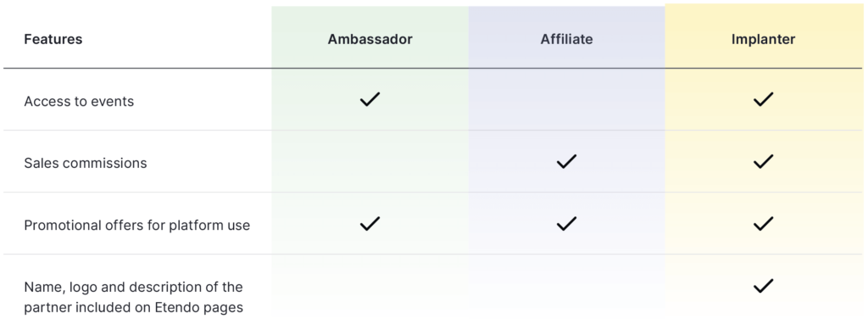Click Implanter checkmark for Access to events
Screen dimensions: 868x336
[763, 100]
